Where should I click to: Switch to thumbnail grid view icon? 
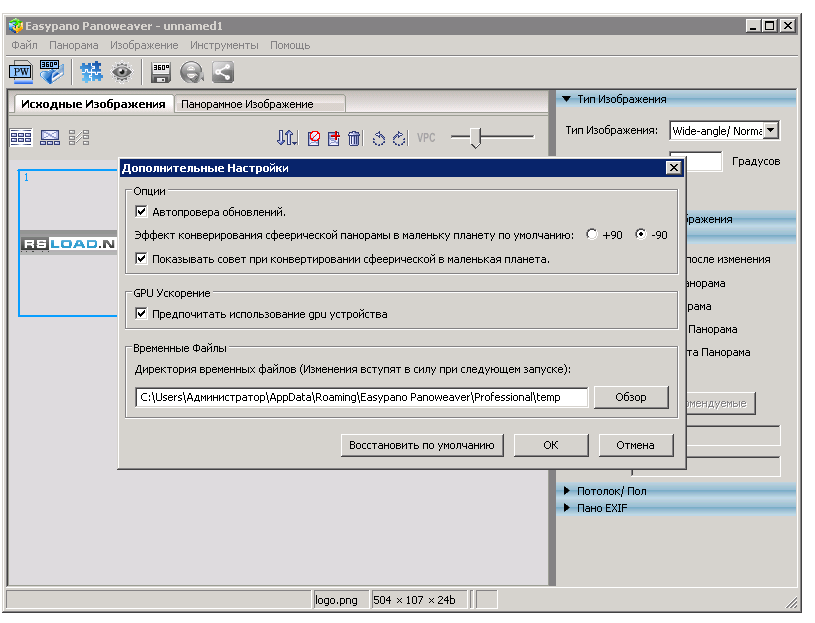21,138
